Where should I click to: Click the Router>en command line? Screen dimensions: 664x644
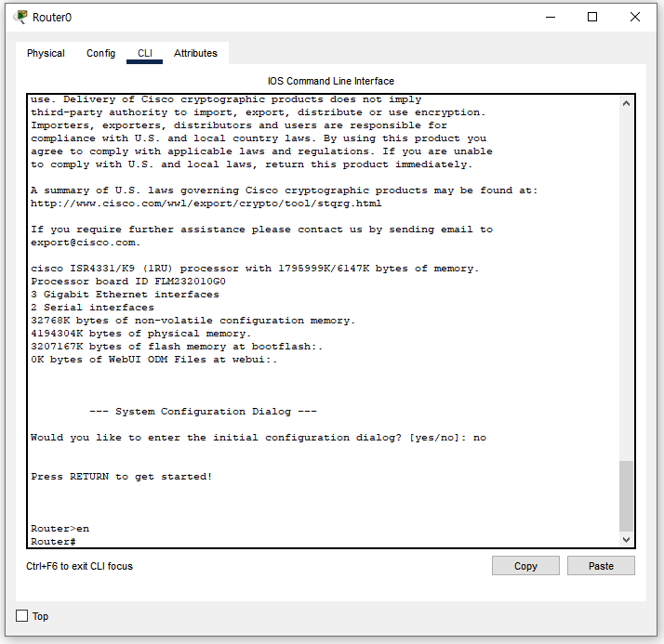(60, 529)
